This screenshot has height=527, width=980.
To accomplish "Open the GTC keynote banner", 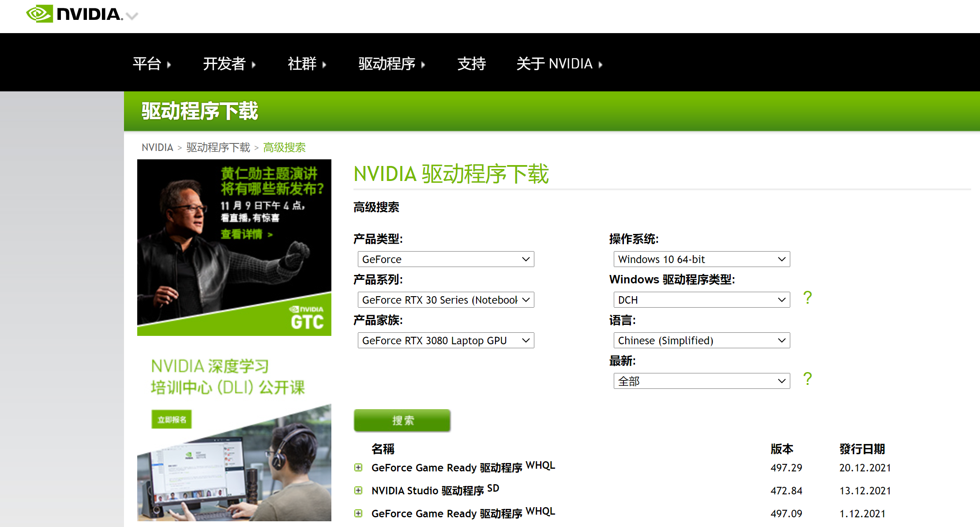I will point(234,247).
